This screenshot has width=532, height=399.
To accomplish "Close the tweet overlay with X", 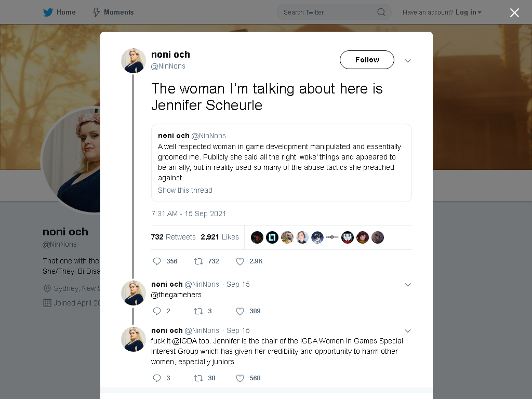I will tap(514, 12).
